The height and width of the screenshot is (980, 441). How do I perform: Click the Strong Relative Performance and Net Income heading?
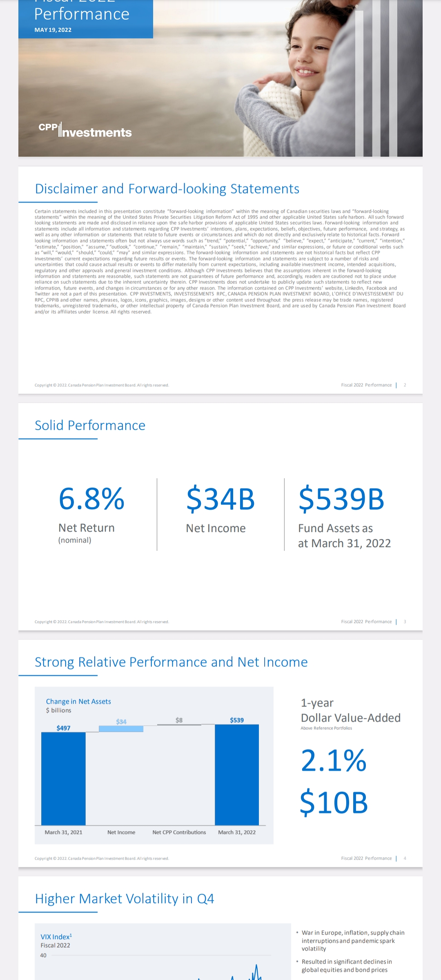click(171, 662)
